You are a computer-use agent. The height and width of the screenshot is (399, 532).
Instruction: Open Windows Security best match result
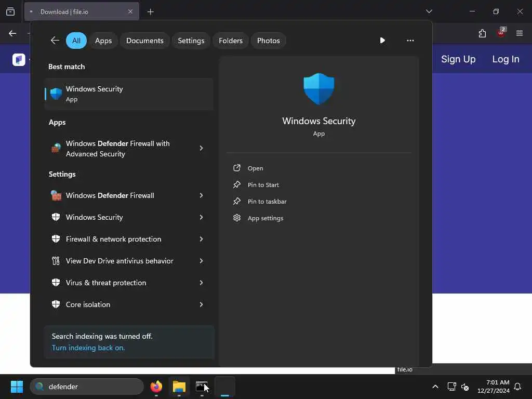[x=129, y=94]
